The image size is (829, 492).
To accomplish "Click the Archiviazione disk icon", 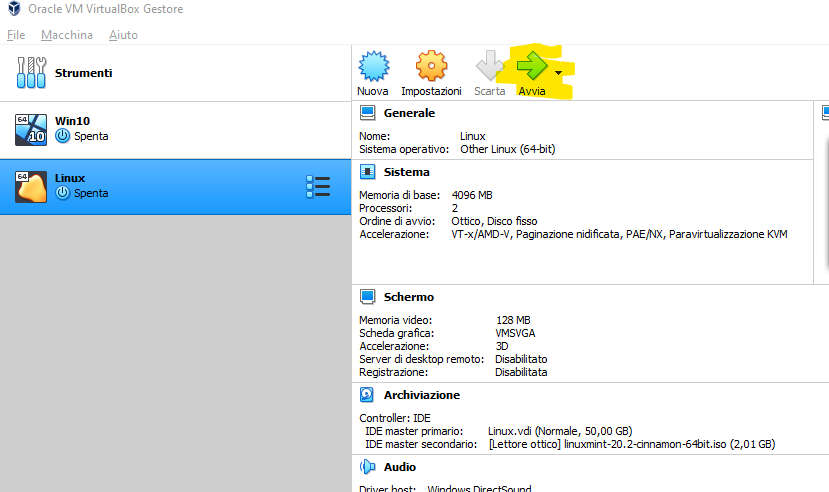I will click(367, 395).
